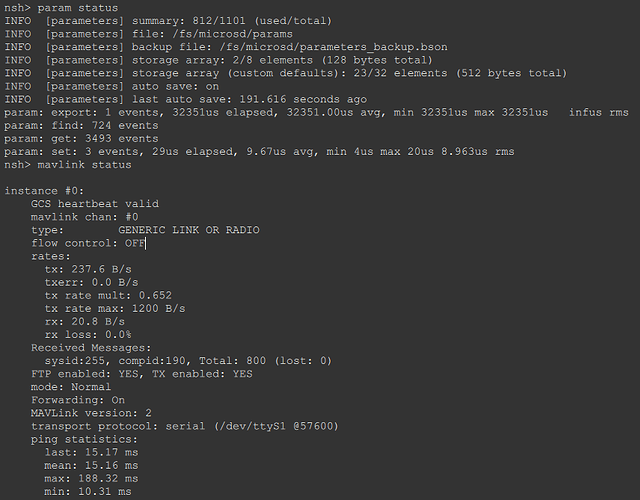Click the flow control OFF value
This screenshot has height=500, width=640.
pyautogui.click(x=135, y=242)
